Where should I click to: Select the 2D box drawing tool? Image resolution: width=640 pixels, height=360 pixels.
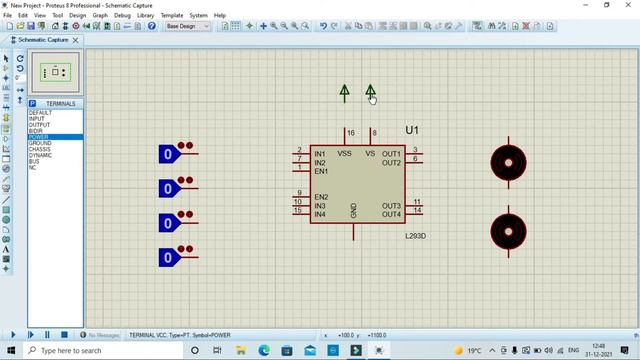click(6, 210)
